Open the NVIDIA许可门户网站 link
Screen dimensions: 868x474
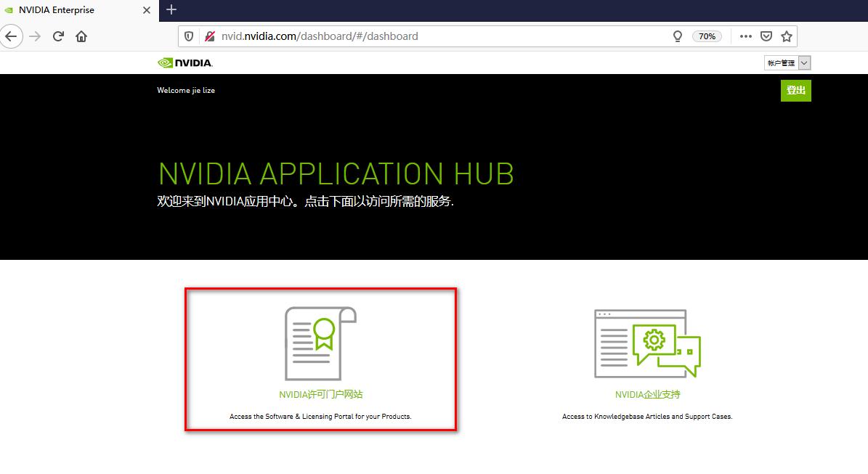pos(320,395)
